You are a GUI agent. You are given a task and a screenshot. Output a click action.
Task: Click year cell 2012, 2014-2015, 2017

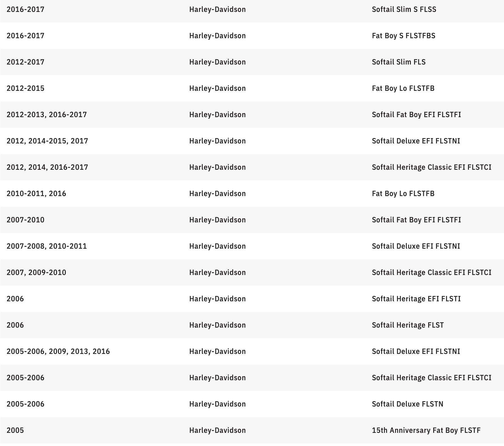(x=47, y=141)
